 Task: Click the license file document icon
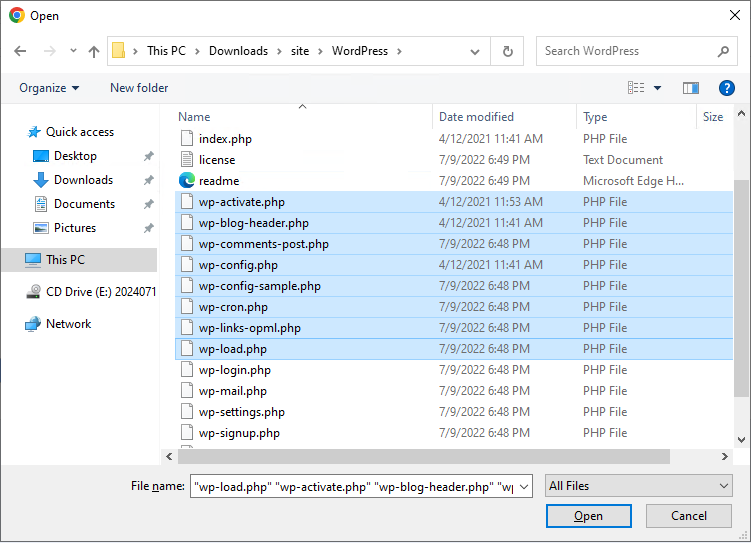tap(187, 159)
